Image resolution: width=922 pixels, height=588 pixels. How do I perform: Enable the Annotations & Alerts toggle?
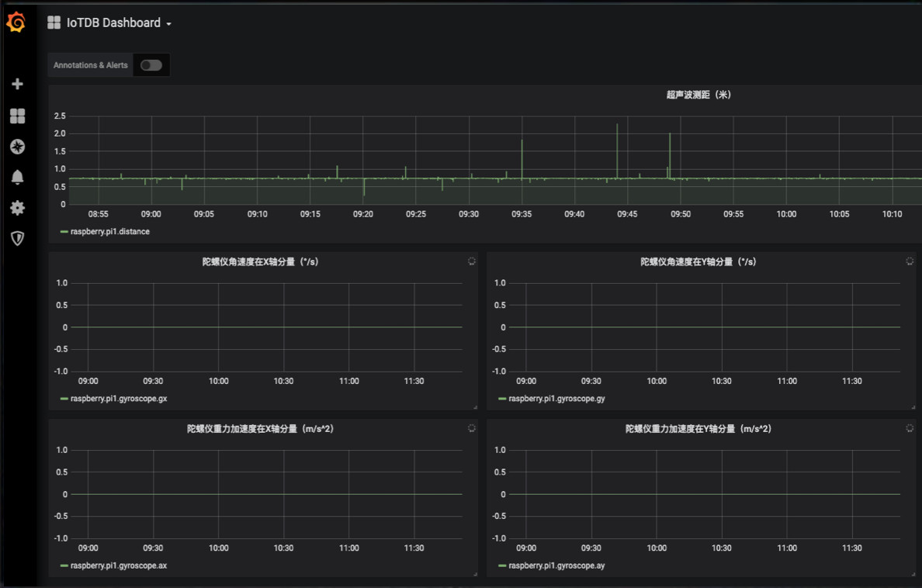151,64
